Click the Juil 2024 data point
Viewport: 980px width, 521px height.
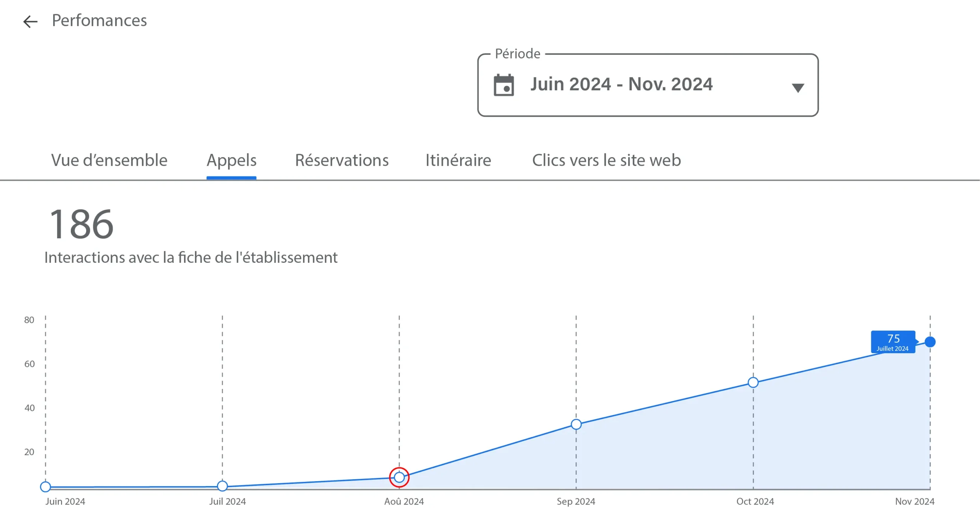click(222, 486)
